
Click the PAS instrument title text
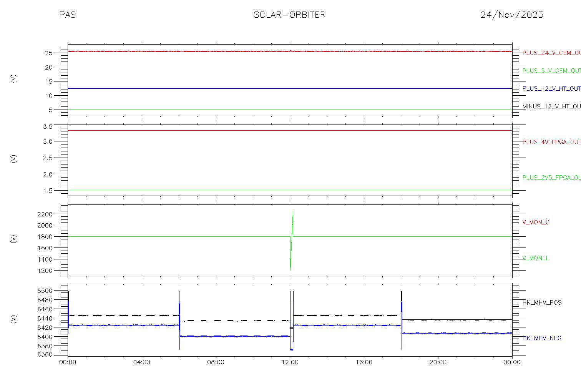(68, 15)
